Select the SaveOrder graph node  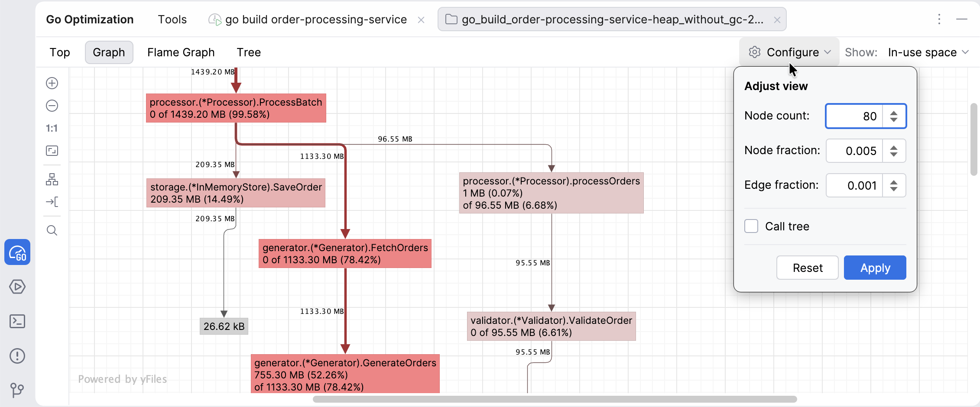236,193
